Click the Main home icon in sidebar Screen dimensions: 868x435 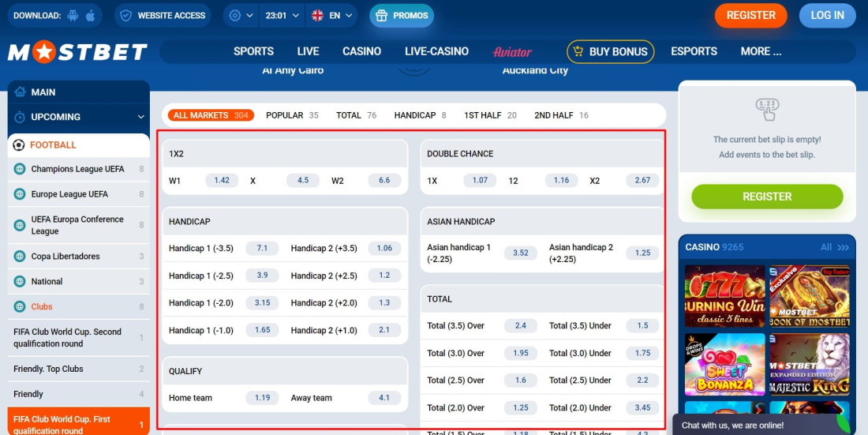click(x=20, y=92)
